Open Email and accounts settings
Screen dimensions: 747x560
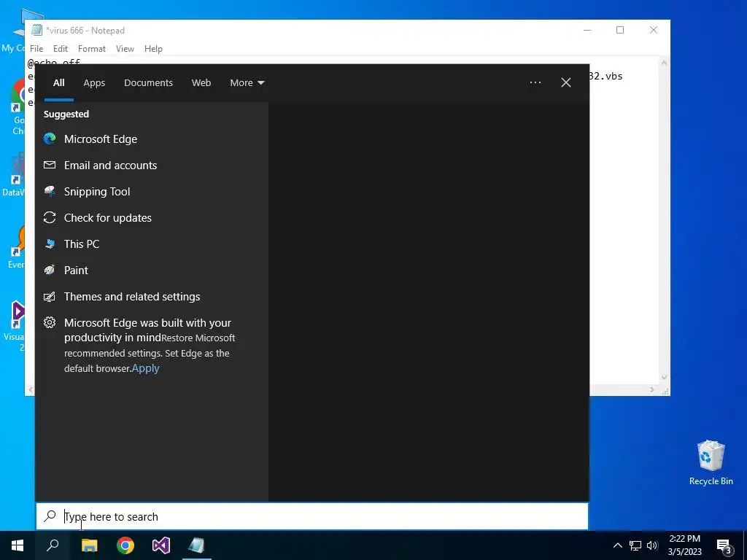point(152,166)
